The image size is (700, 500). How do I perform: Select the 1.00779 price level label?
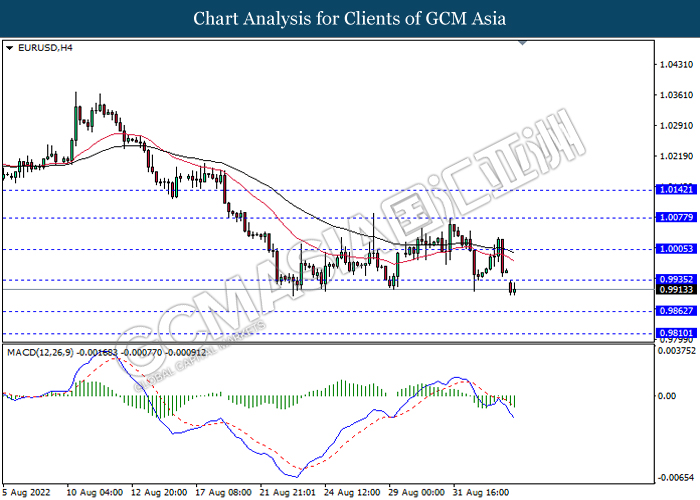click(676, 217)
